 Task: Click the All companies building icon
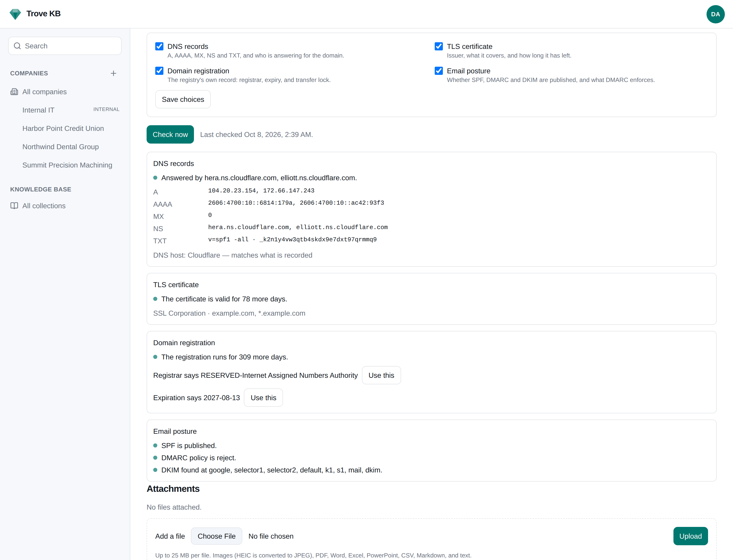(14, 92)
